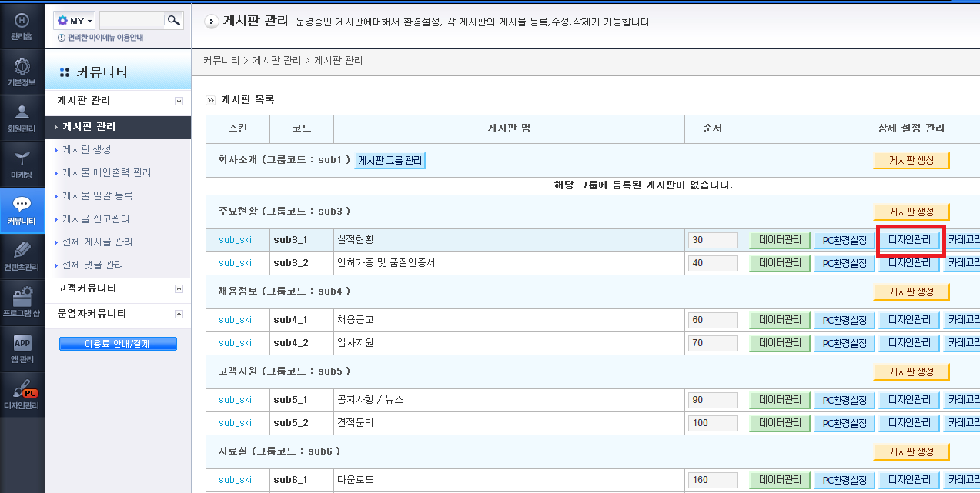Go to 회원관리 sidebar icon
The image size is (980, 493).
click(22, 118)
